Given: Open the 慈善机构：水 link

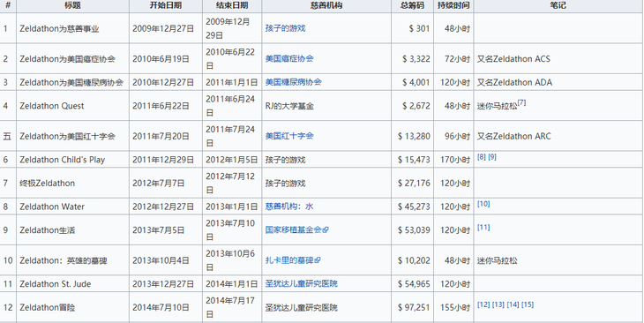Looking at the screenshot, I should [x=289, y=207].
